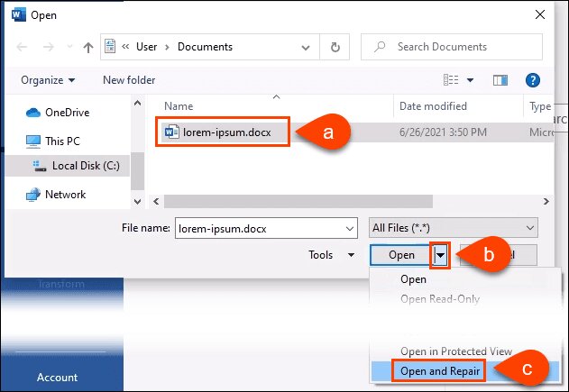Click the navigation pane scroll down arrow
569x392 pixels.
tap(138, 201)
